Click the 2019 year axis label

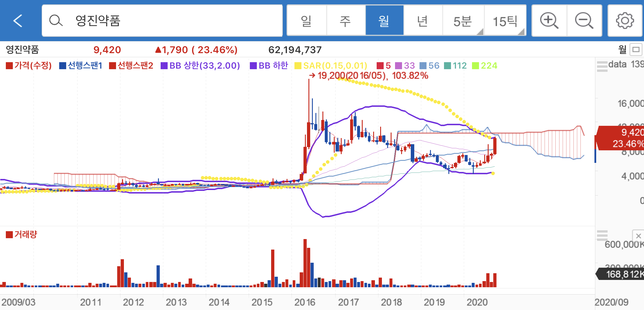tap(434, 302)
